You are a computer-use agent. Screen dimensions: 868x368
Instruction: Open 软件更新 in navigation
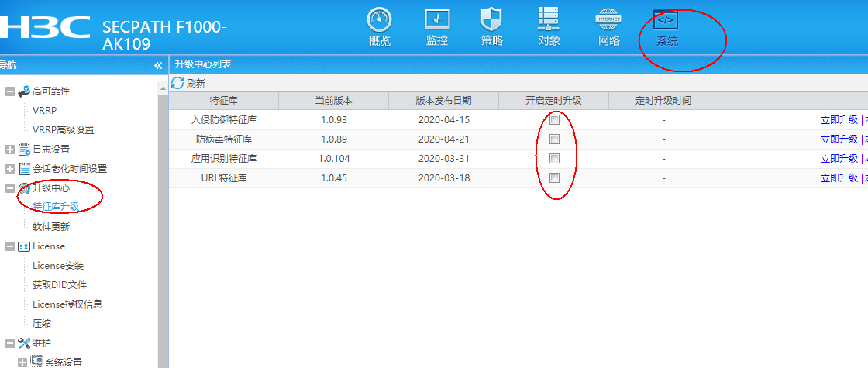coord(51,227)
